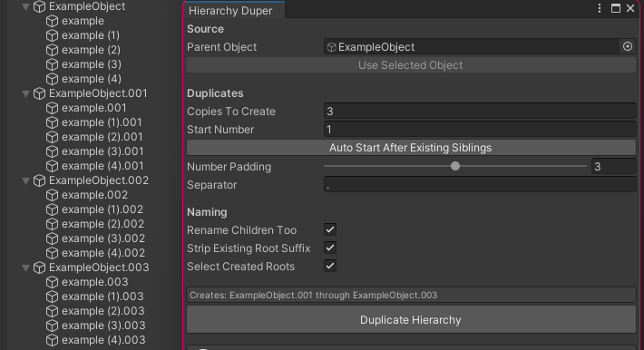This screenshot has height=350, width=644.
Task: Click the cube icon beside example.002
Action: pos(53,195)
